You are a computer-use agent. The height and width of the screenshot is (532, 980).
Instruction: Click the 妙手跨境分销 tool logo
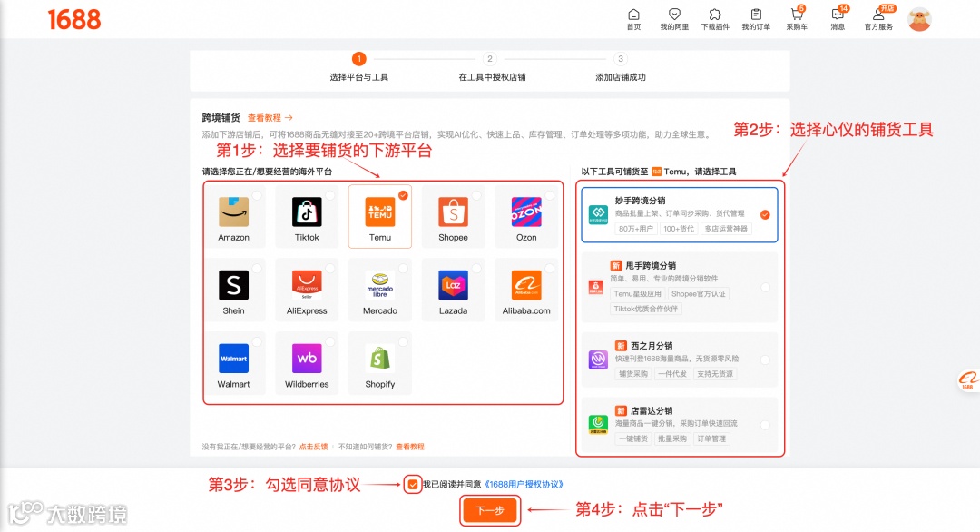pos(598,214)
